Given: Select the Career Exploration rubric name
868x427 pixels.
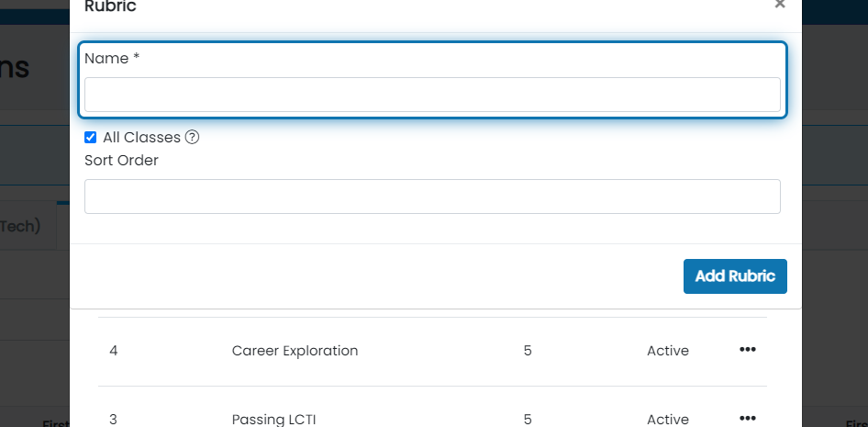Looking at the screenshot, I should 295,351.
